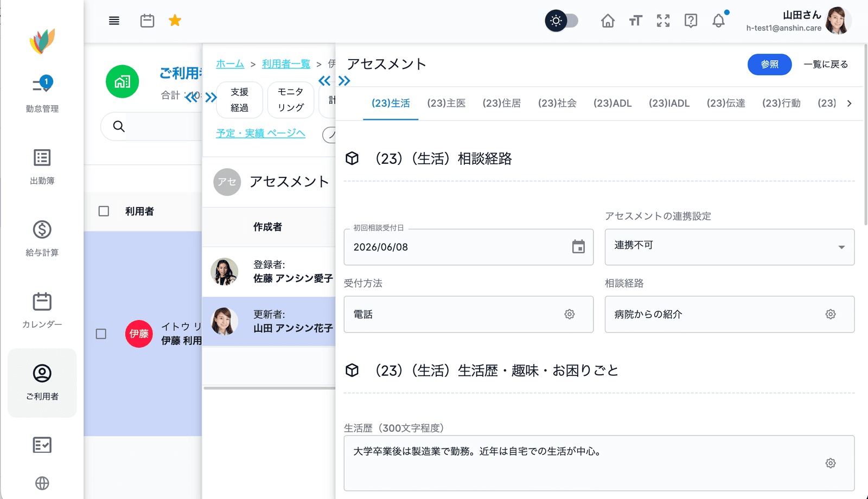The height and width of the screenshot is (499, 868).
Task: Select the 更新者 山田 アンシン花子 row
Action: [269, 322]
